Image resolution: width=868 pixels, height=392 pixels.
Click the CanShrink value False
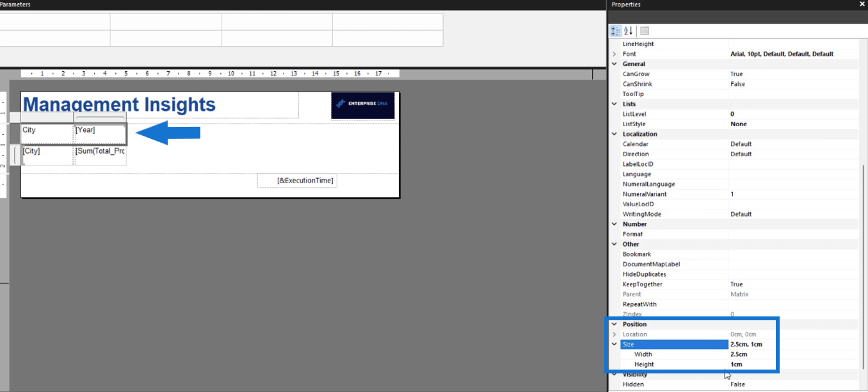click(794, 84)
